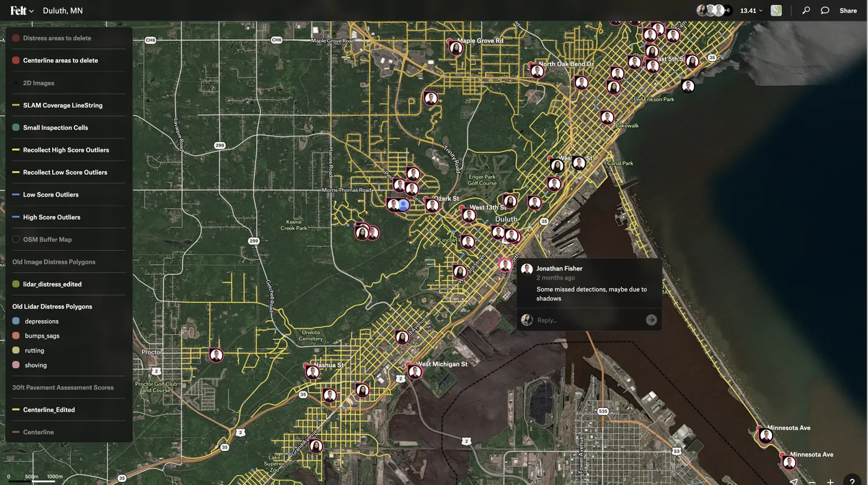Open Jonathan Fisher's avatar in comment
868x485 pixels.
point(527,269)
